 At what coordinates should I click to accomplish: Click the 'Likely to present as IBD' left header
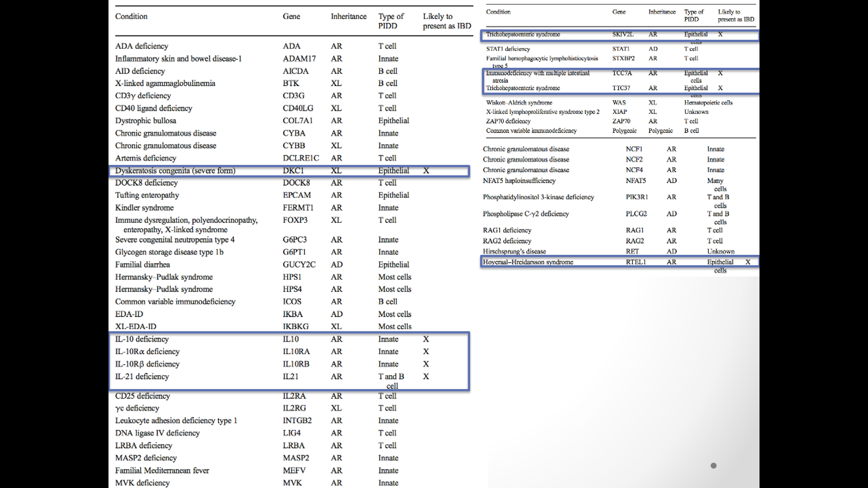(447, 21)
